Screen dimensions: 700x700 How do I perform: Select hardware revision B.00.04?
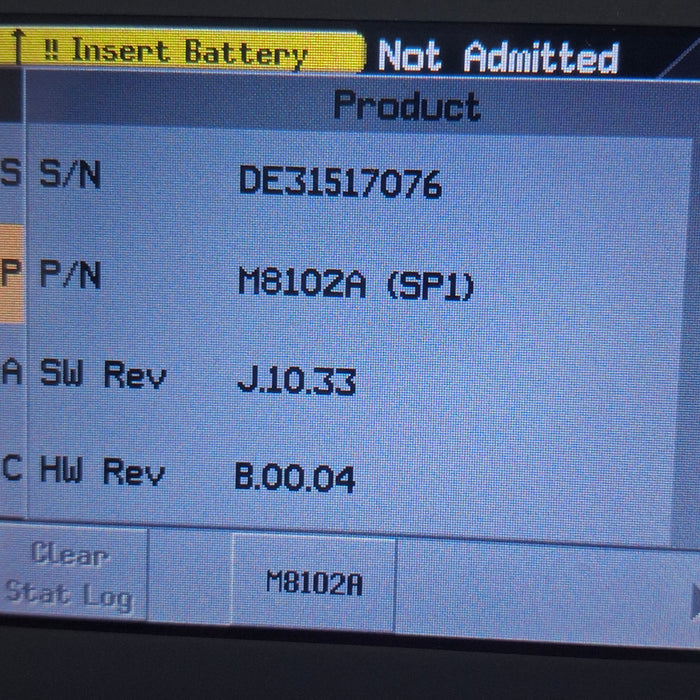point(295,478)
